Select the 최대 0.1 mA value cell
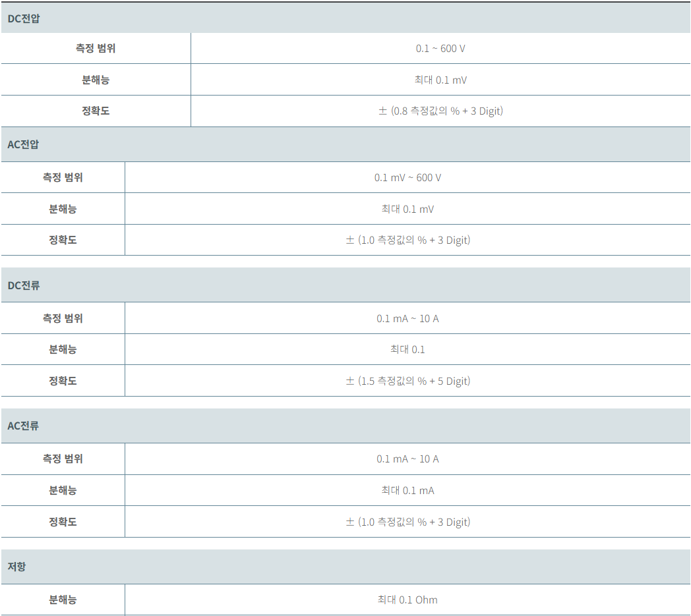The width and height of the screenshot is (691, 616). click(x=407, y=490)
